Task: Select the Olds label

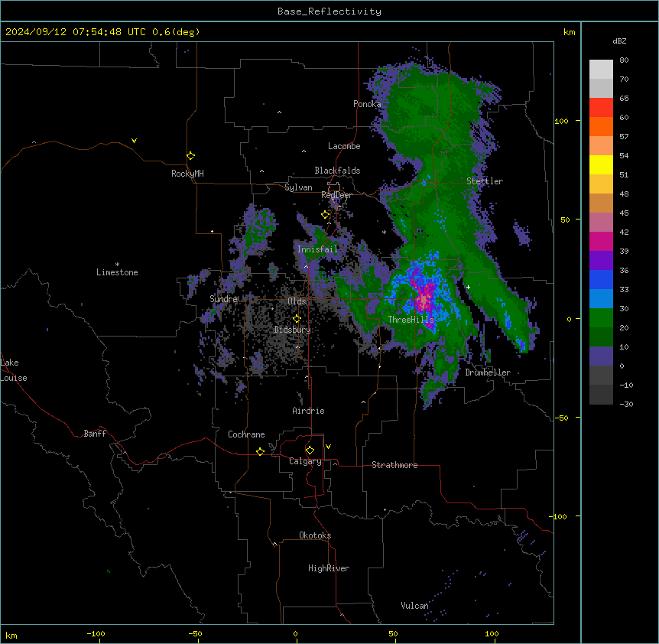Action: [x=297, y=301]
